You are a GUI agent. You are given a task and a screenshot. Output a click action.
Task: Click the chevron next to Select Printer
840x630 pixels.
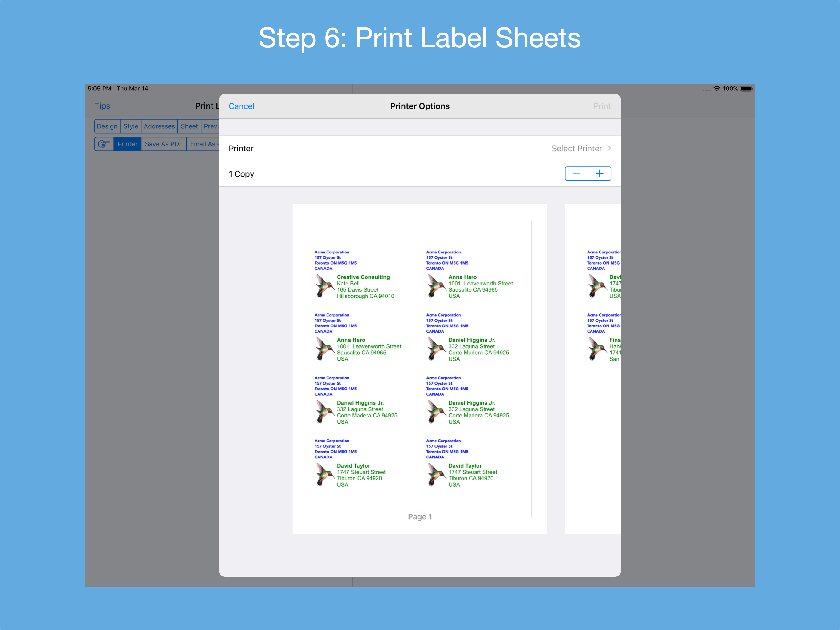[x=609, y=149]
